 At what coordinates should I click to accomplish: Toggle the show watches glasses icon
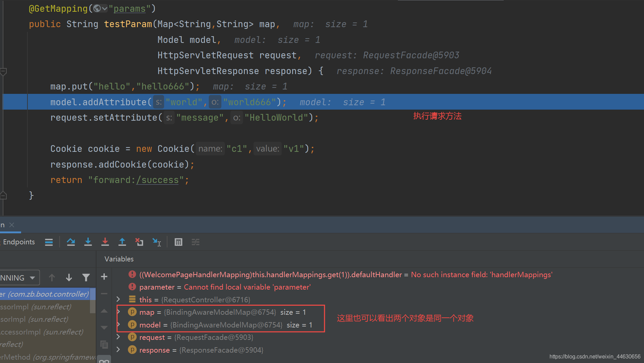click(104, 361)
